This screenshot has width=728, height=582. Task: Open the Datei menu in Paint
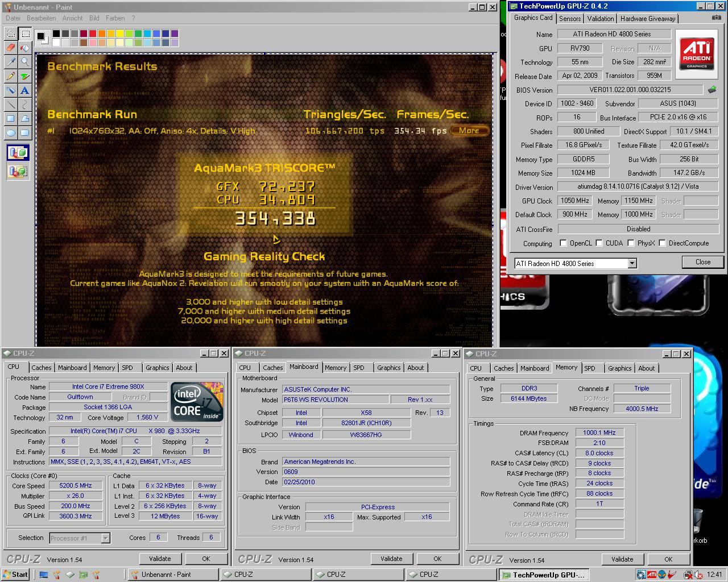pos(13,18)
